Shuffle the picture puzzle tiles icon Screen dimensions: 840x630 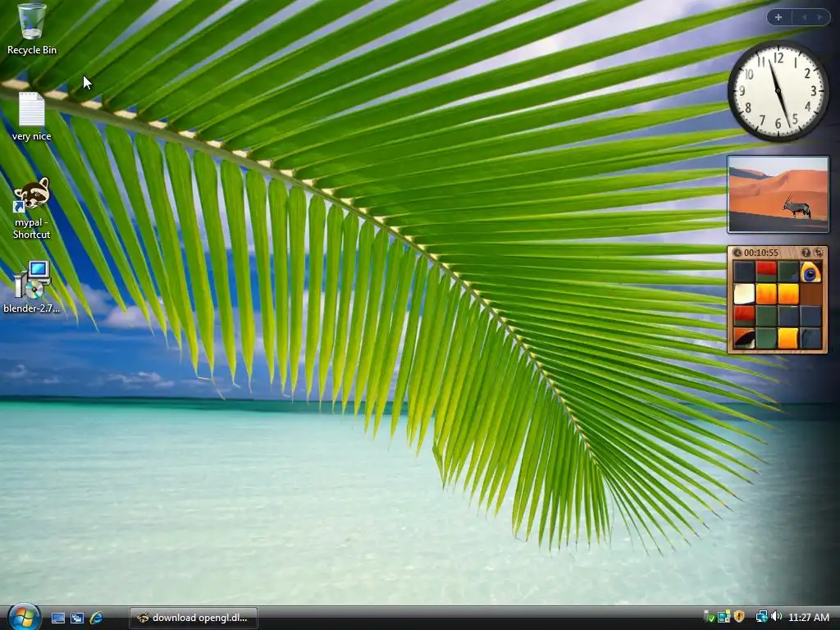[818, 253]
